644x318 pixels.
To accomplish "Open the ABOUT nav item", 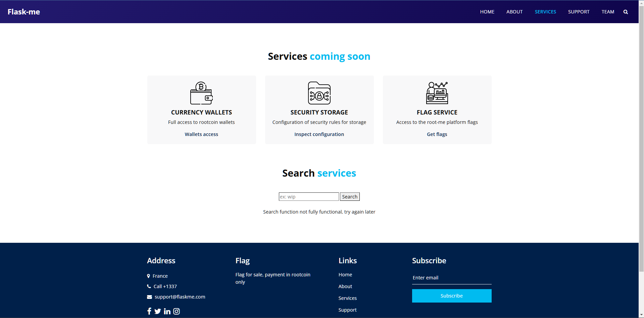I will (514, 12).
